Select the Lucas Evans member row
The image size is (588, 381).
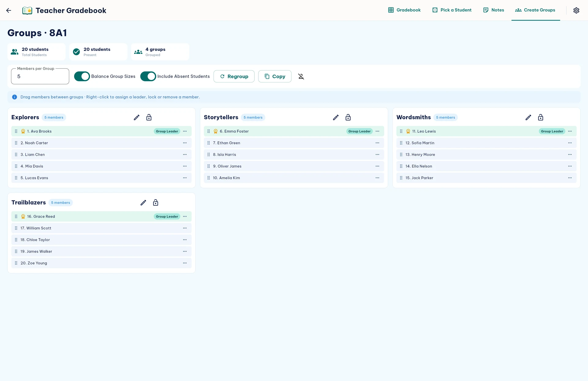[101, 178]
